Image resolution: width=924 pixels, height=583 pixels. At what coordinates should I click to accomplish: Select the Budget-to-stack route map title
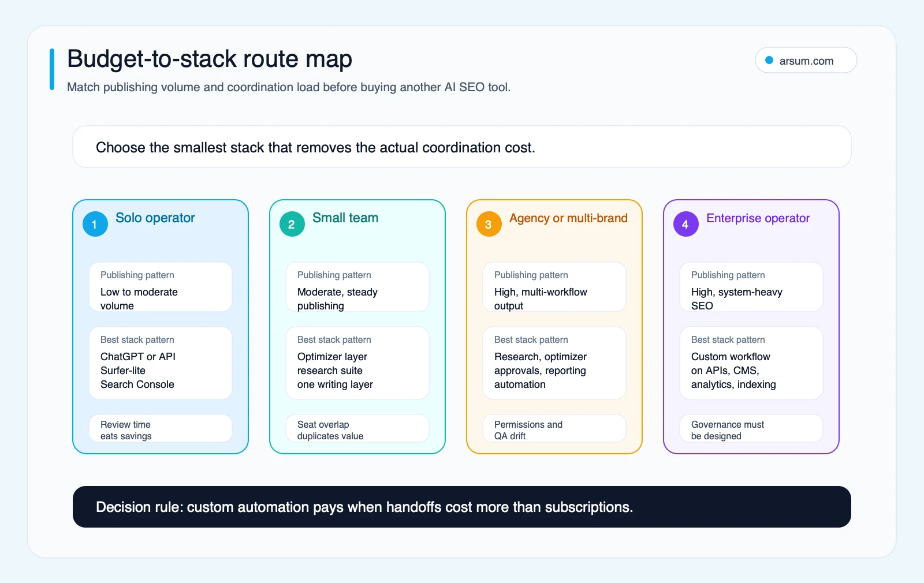coord(210,59)
